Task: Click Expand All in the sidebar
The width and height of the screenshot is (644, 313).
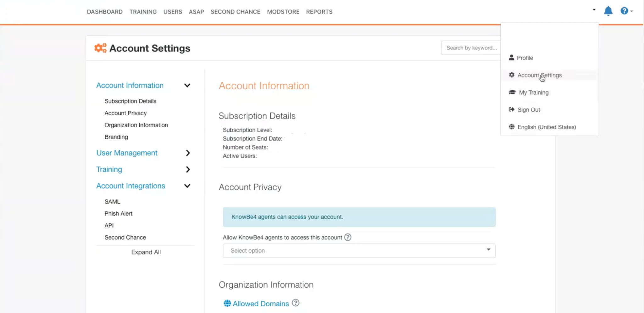Action: point(146,252)
